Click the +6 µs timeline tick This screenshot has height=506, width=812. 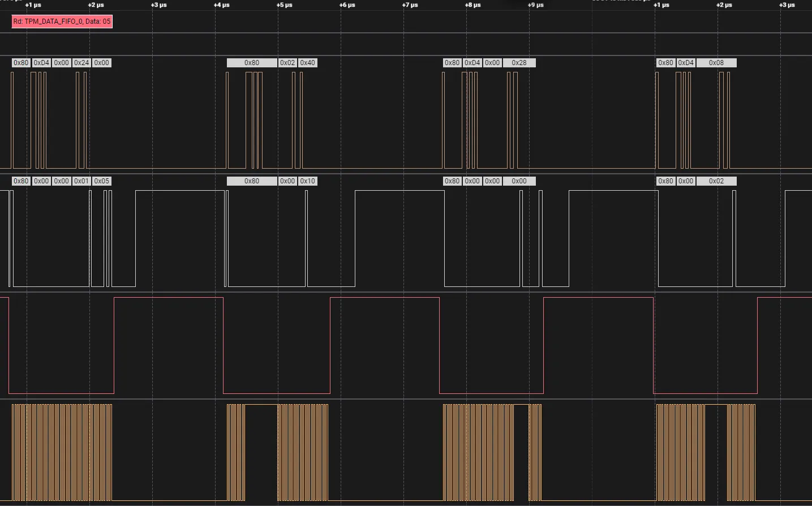click(347, 5)
